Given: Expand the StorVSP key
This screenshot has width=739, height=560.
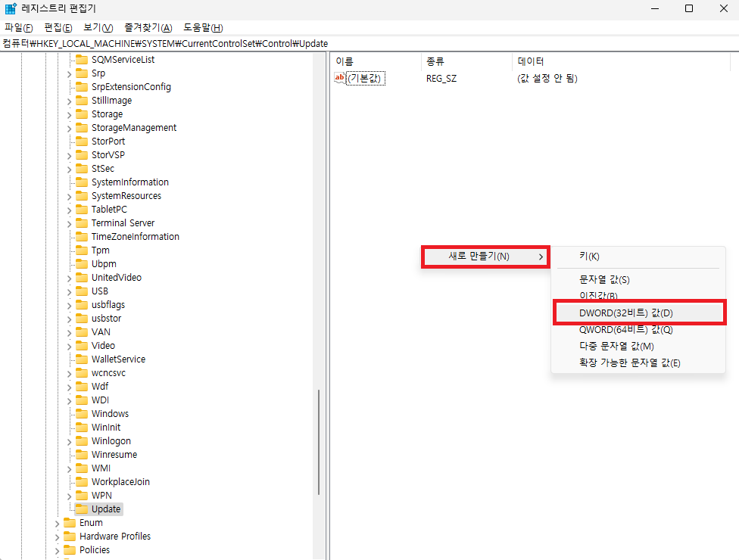Looking at the screenshot, I should 70,156.
